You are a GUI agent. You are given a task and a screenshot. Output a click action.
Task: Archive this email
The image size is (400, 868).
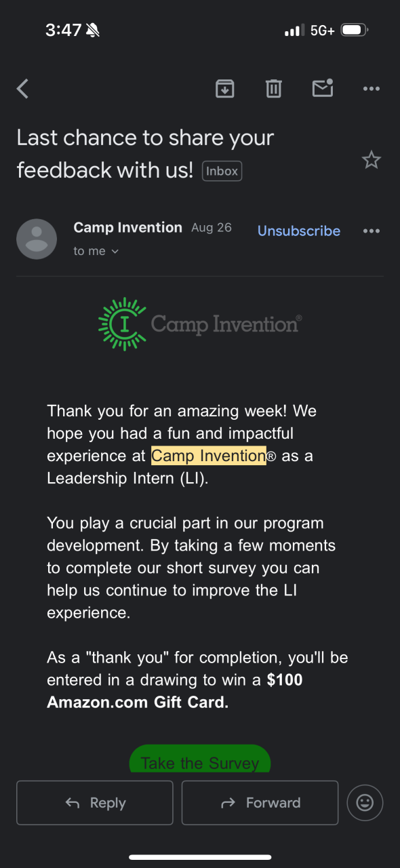tap(224, 89)
